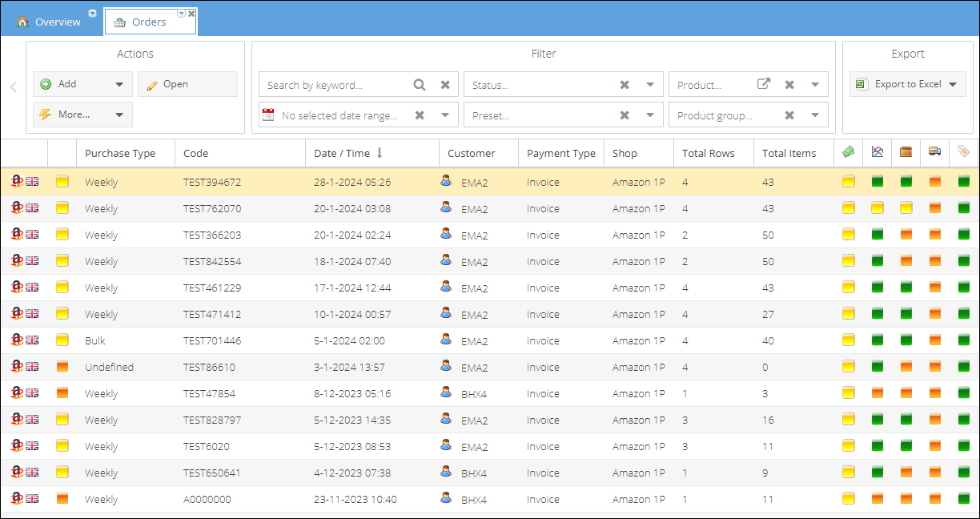Click the chart status column header icon
This screenshot has height=519, width=980.
[x=878, y=151]
